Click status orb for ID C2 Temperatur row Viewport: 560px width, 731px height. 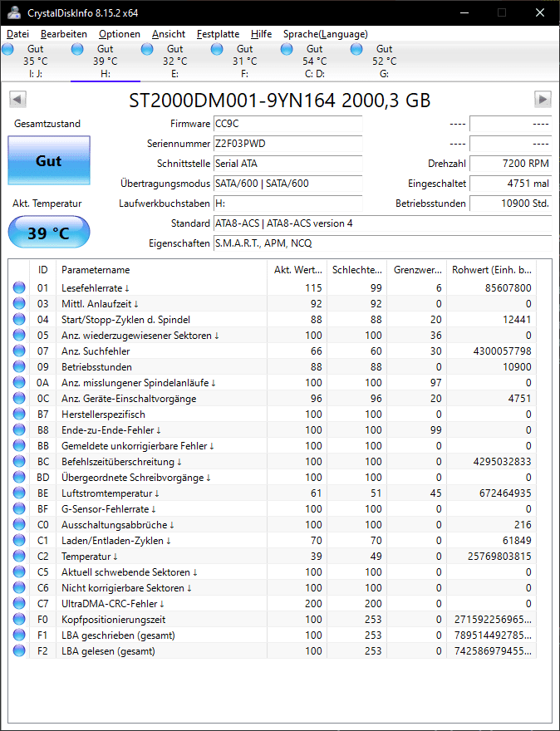pos(19,557)
